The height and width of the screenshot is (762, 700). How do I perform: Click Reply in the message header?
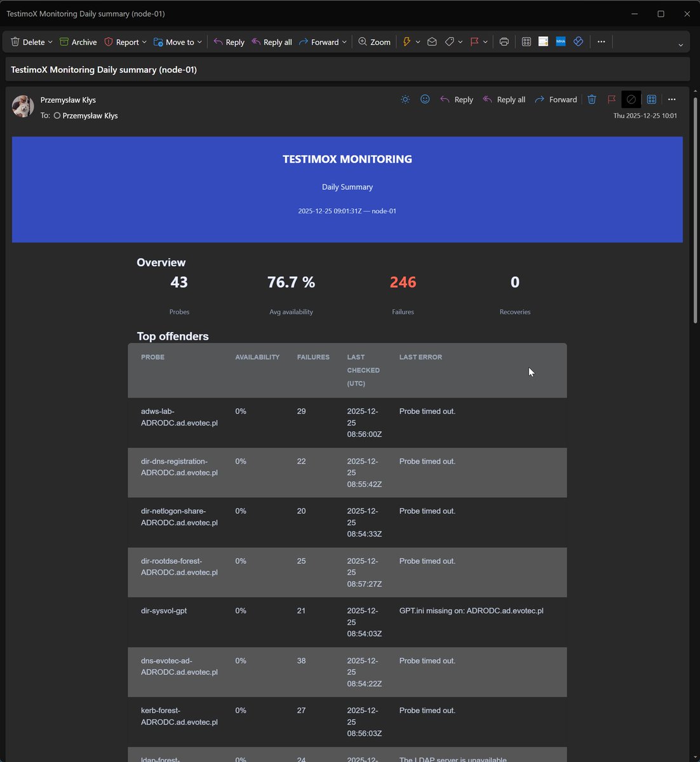point(457,100)
